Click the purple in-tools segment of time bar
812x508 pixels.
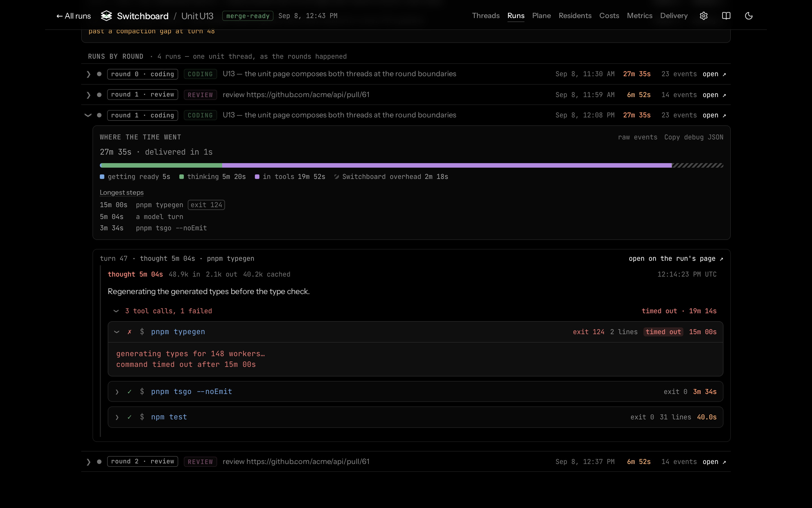tap(447, 165)
